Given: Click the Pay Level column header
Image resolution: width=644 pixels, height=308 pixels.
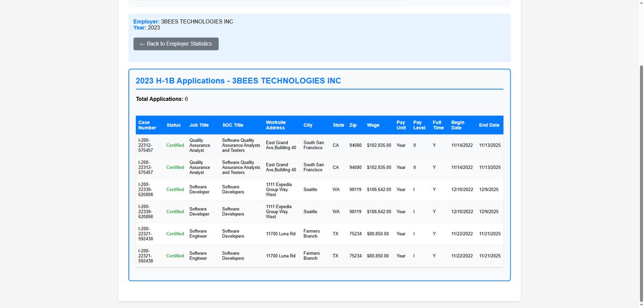Looking at the screenshot, I should point(417,125).
